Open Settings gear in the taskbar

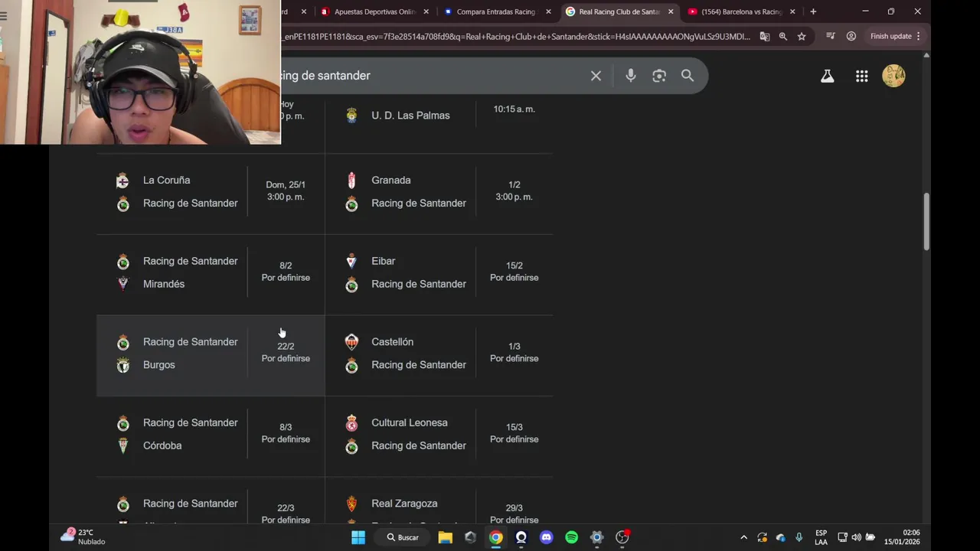click(x=596, y=537)
